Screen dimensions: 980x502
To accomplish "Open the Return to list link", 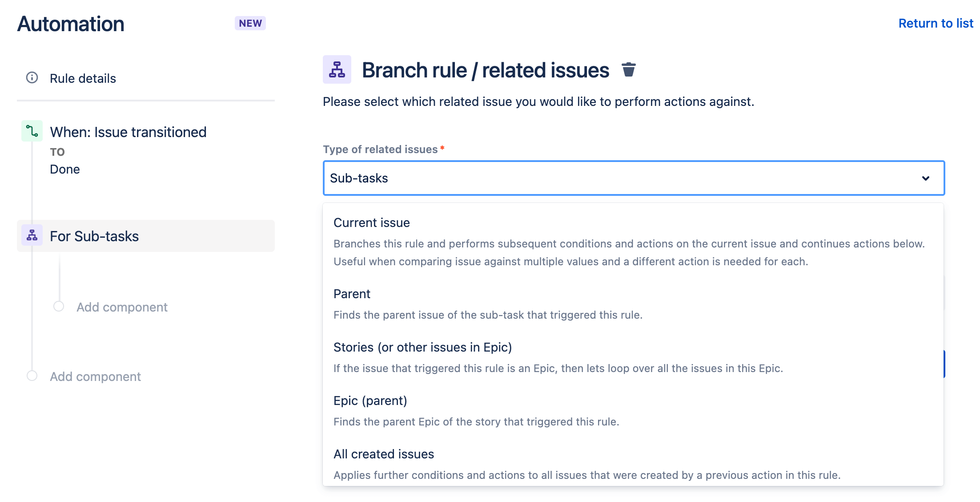I will [936, 23].
